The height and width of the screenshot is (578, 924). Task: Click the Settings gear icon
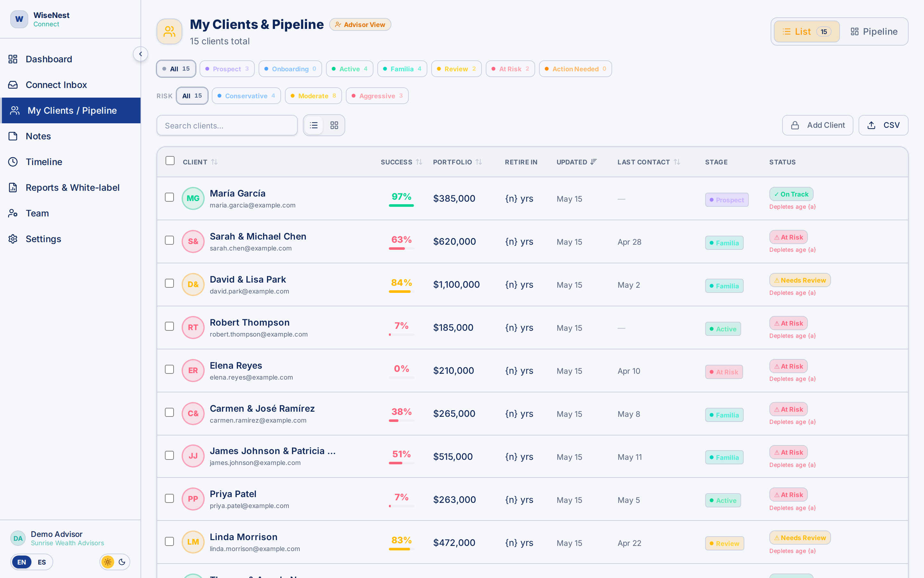coord(13,239)
